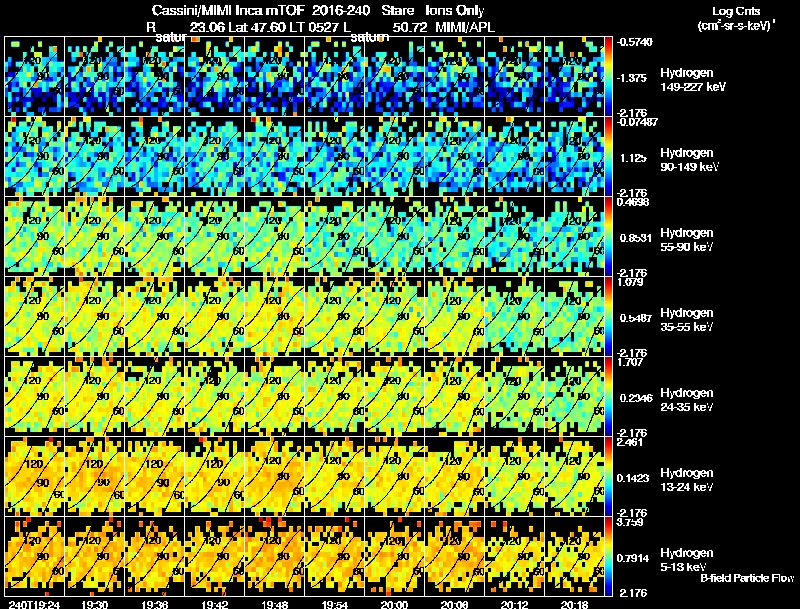Viewport: 800px width, 609px height.
Task: Click the 'Hydrogen 13-24 keV' row label
Action: pos(687,480)
